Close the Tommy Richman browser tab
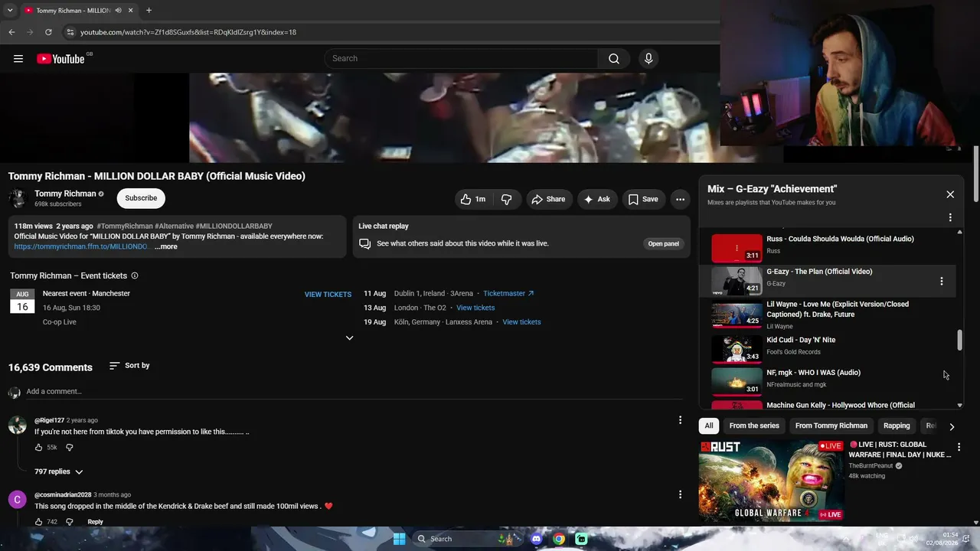The image size is (980, 551). click(131, 11)
